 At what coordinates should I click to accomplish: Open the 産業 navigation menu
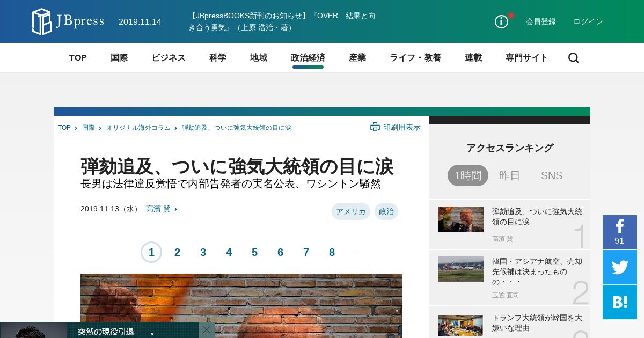pos(357,58)
